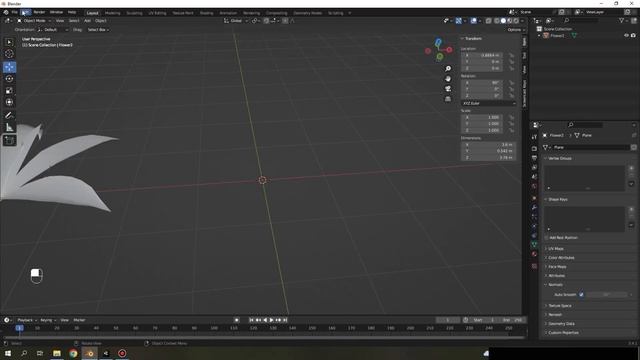Viewport: 640px width, 360px height.
Task: Open the Render properties tab icon
Action: [534, 149]
